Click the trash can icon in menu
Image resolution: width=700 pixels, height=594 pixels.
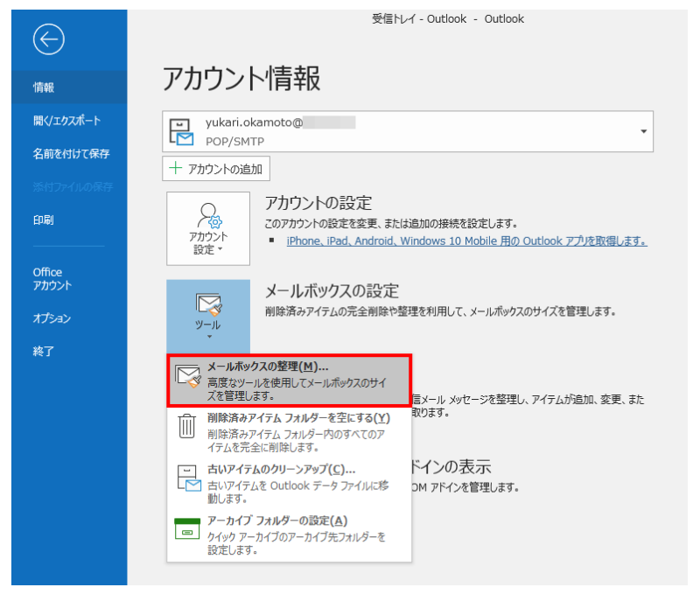pos(187,427)
